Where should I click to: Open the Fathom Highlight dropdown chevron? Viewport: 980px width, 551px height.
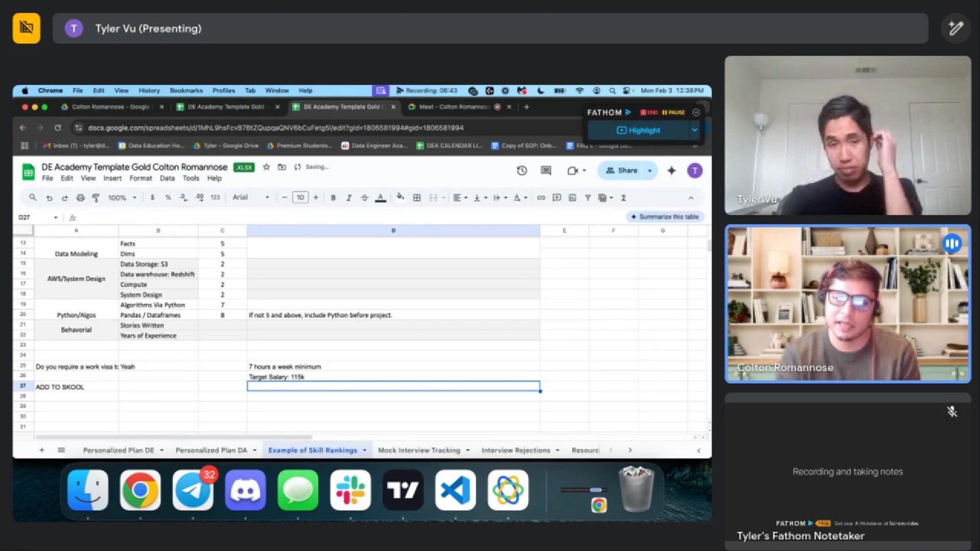tap(694, 130)
